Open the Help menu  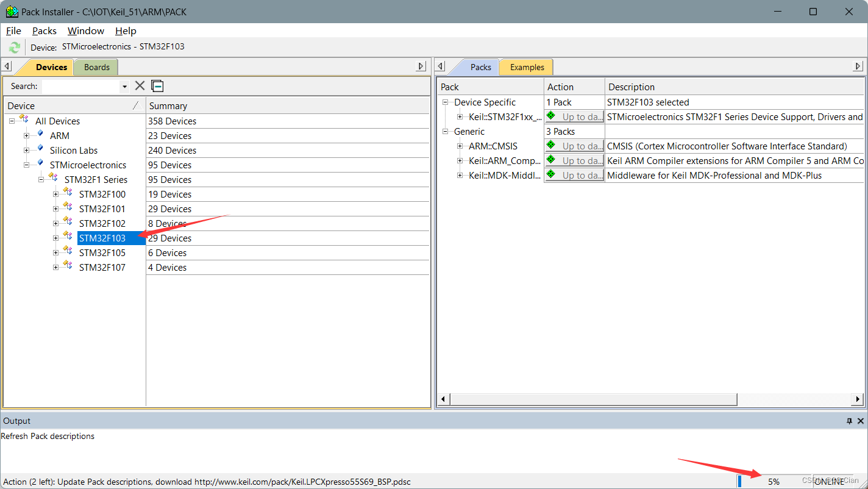coord(126,30)
